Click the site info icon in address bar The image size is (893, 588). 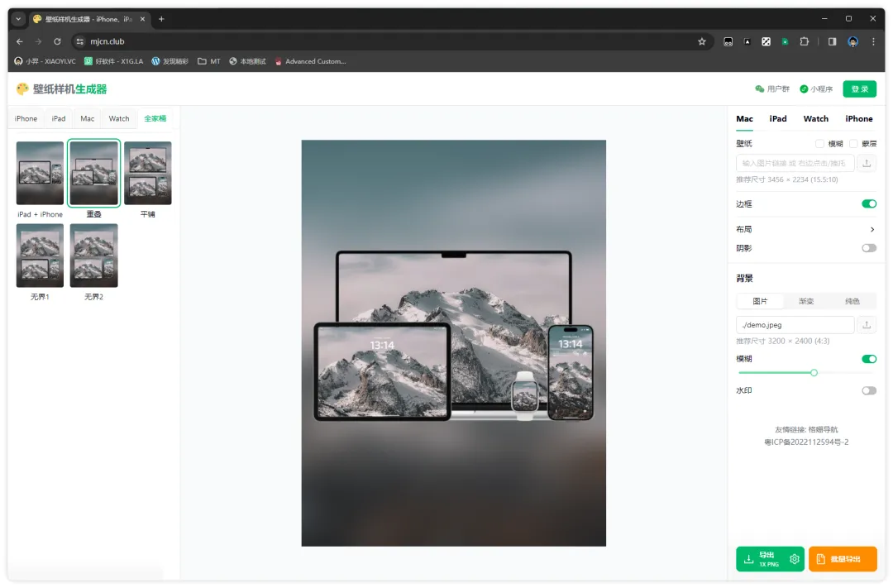click(79, 41)
